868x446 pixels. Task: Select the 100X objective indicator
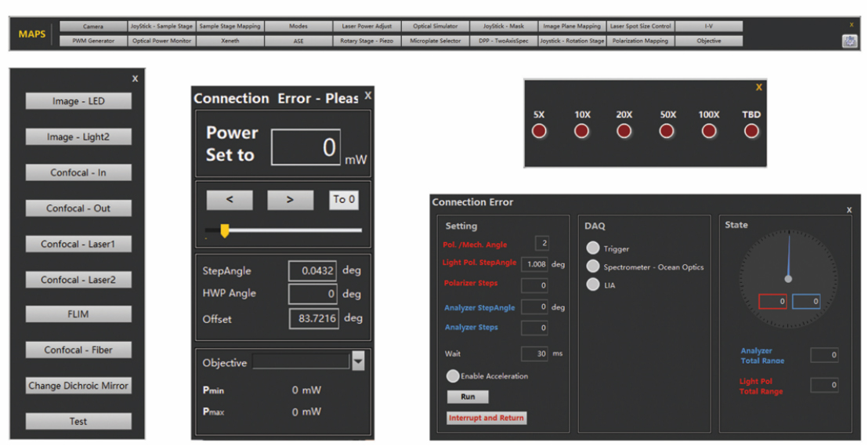pos(709,132)
